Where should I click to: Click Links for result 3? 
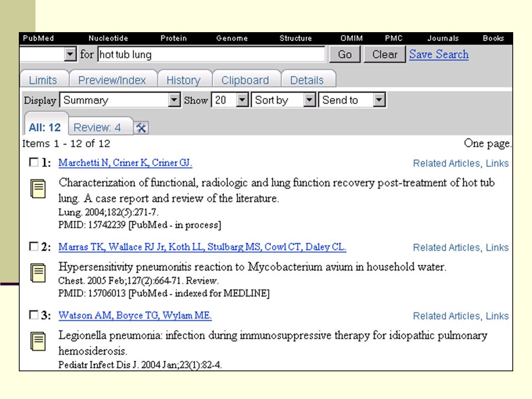(x=497, y=316)
